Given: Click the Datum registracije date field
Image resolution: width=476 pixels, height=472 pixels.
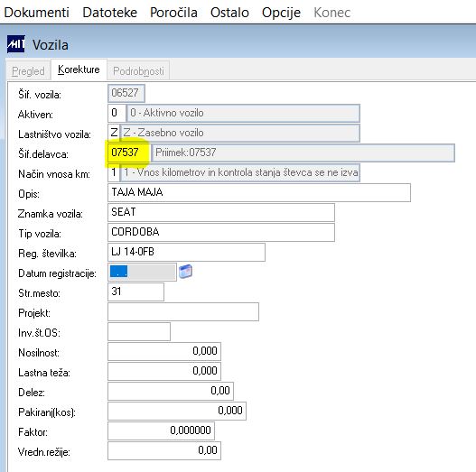Looking at the screenshot, I should pos(142,272).
